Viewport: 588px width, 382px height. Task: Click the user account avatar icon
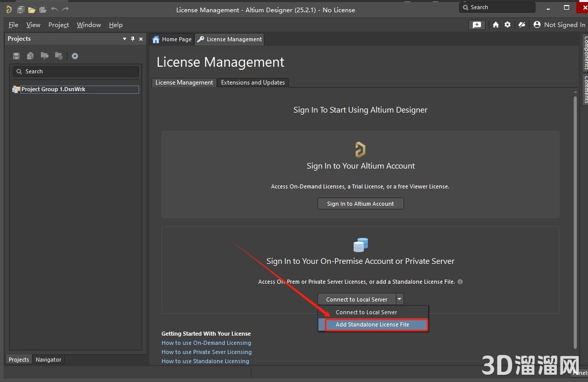click(x=537, y=25)
